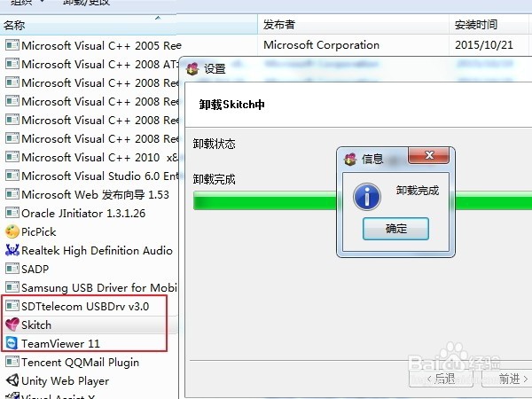Click the 前进 forward button
This screenshot has width=532, height=399.
pos(509,379)
